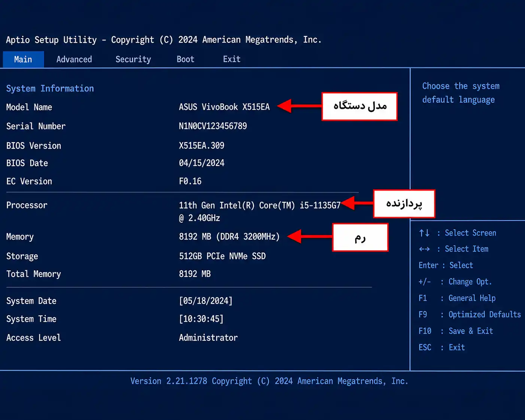Click the 'Enter : Select' key hint
The width and height of the screenshot is (525, 420).
[x=446, y=265]
